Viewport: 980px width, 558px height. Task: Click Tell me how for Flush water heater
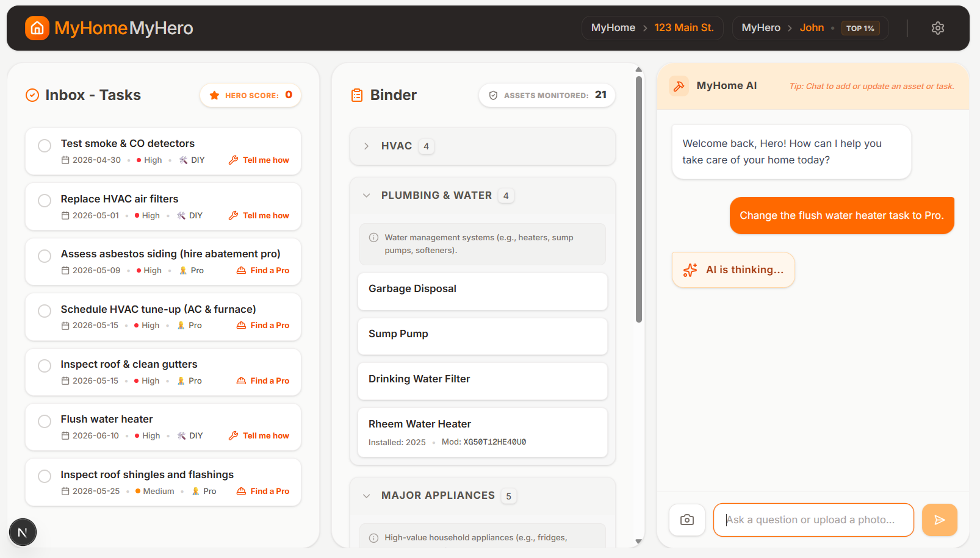click(x=259, y=436)
